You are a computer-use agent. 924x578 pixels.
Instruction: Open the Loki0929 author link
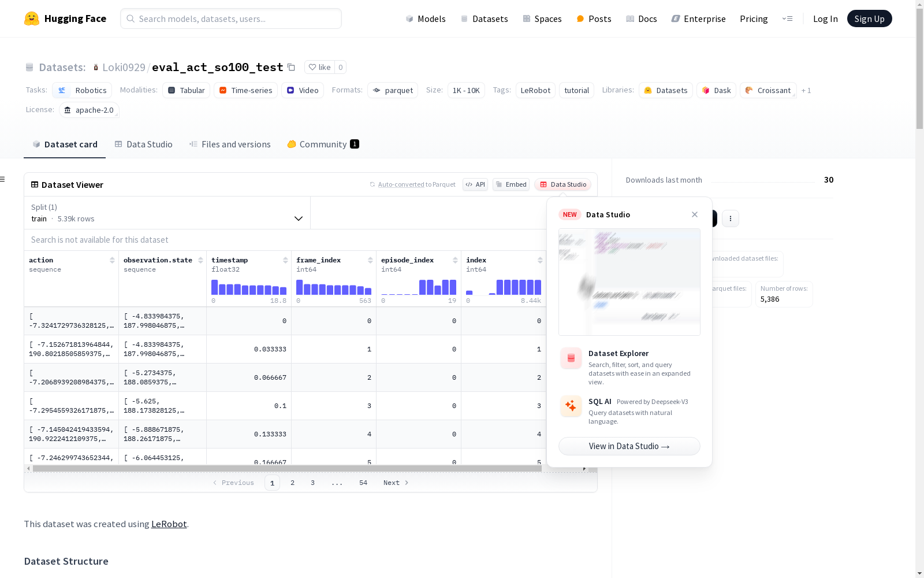click(124, 68)
